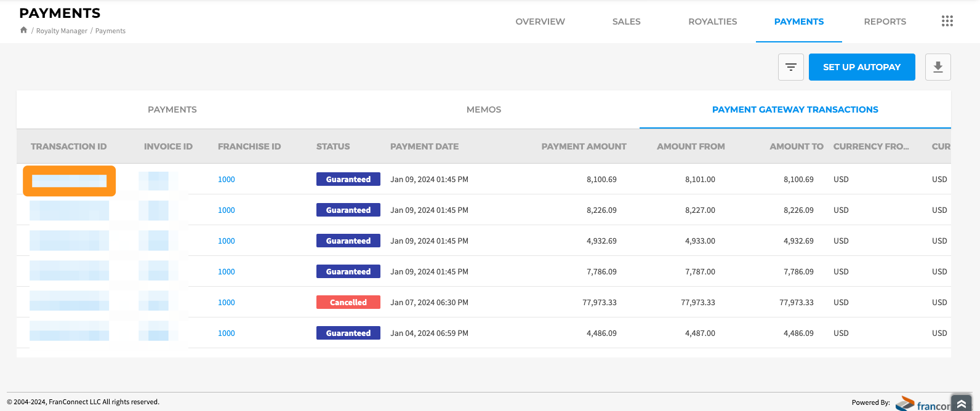980x411 pixels.
Task: Open the apps grid menu icon
Action: pyautogui.click(x=947, y=22)
